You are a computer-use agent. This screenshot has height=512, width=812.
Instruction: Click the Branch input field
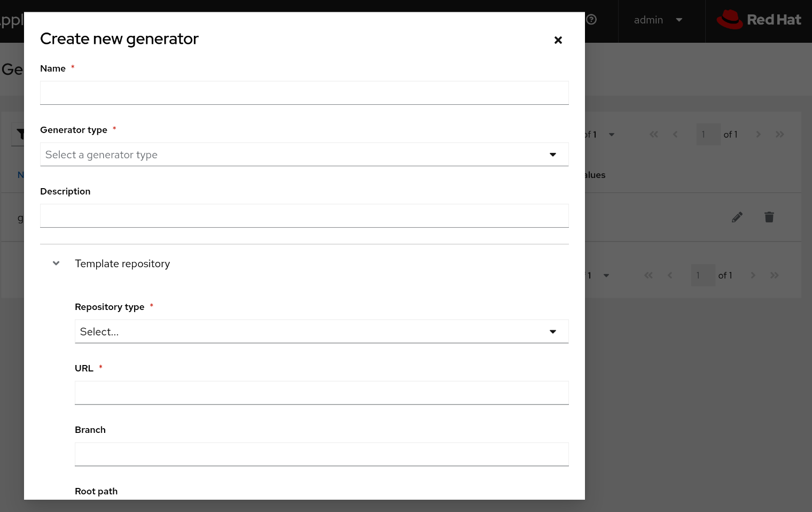[x=322, y=454]
